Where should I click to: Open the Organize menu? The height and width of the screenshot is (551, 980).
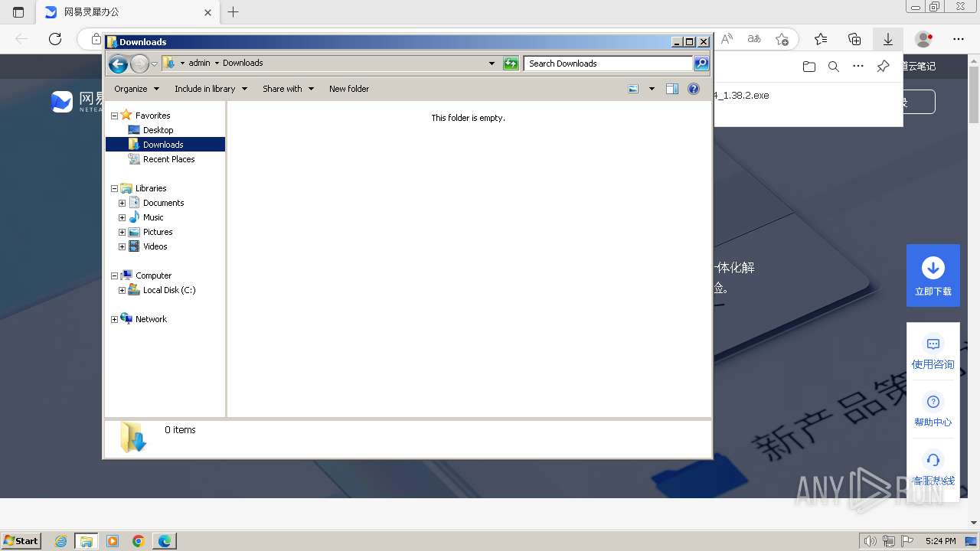(136, 89)
